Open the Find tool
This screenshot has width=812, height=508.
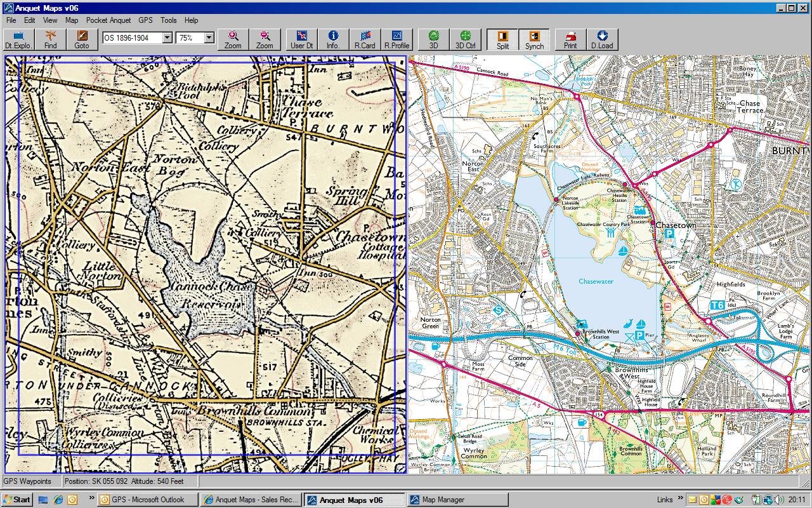(x=51, y=39)
